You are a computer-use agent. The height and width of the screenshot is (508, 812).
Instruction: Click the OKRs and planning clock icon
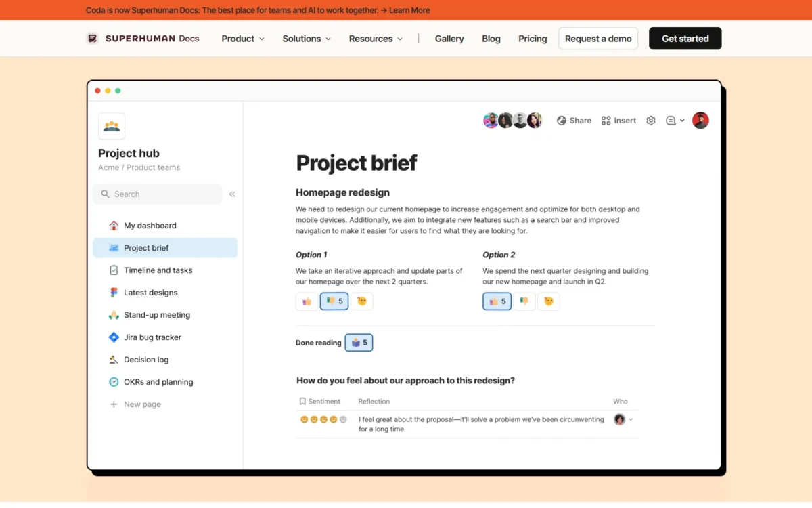click(114, 382)
